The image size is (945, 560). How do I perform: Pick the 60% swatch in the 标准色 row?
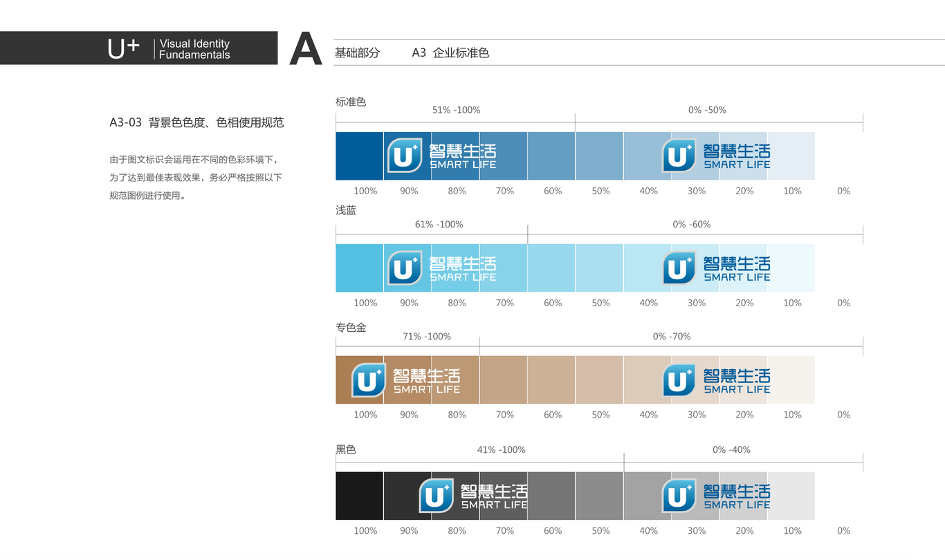[x=551, y=156]
